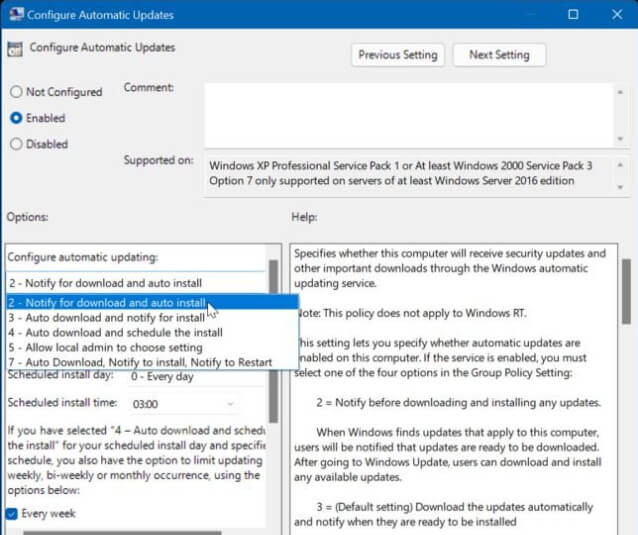Screen dimensions: 638x535
Task: Select the Disabled radio button
Action: [16, 144]
